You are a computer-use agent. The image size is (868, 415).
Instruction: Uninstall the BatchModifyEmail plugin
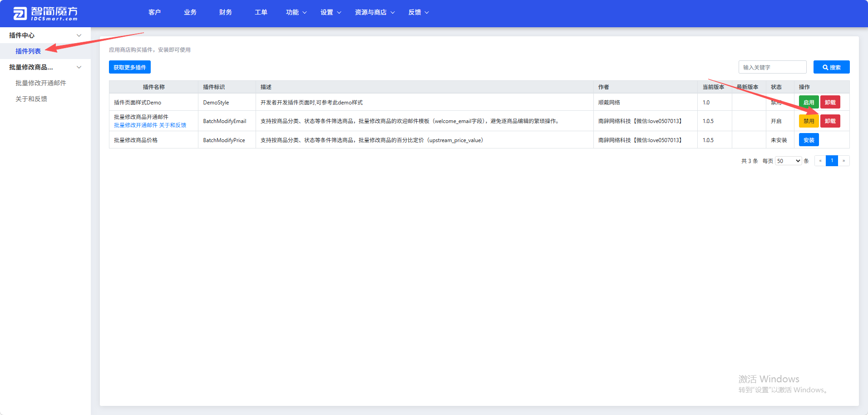coord(830,121)
